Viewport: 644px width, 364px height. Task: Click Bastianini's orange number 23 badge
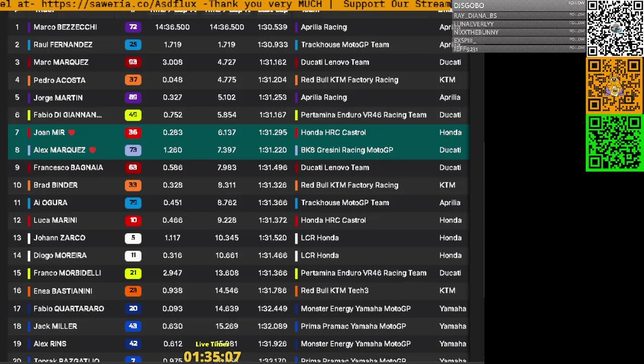(x=133, y=291)
